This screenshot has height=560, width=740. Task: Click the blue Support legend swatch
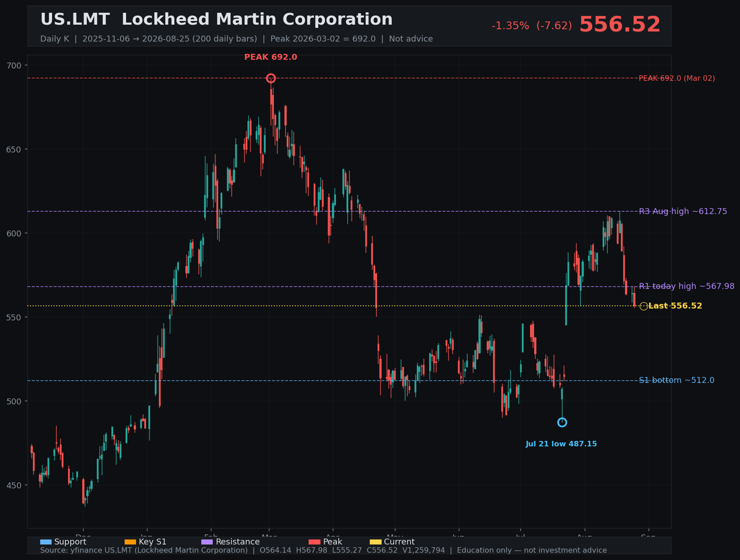[x=46, y=542]
